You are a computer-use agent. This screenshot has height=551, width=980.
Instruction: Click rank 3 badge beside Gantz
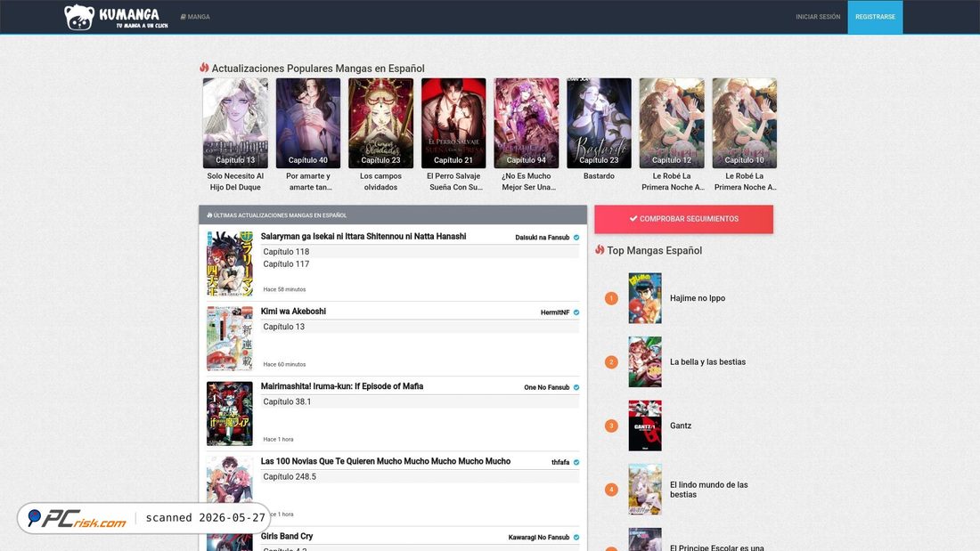pos(611,426)
